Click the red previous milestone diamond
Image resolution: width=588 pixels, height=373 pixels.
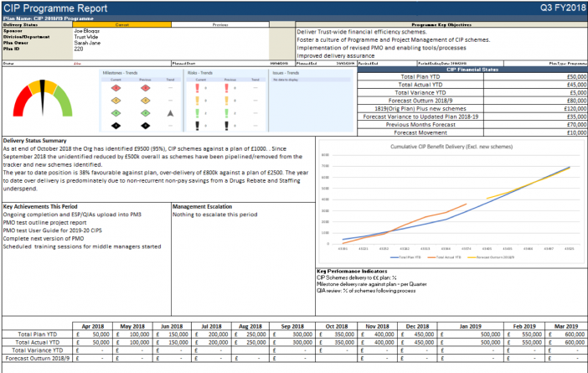(146, 88)
